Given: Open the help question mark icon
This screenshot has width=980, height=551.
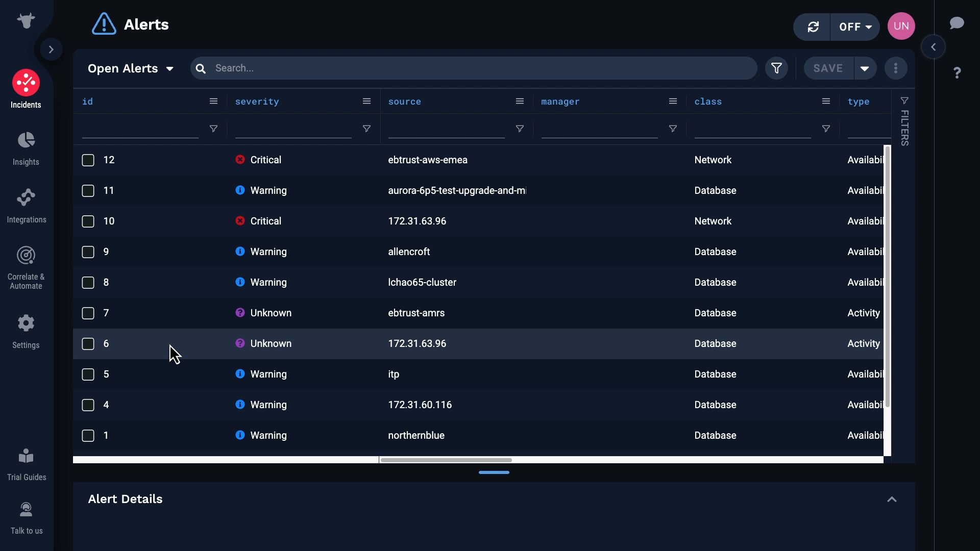Looking at the screenshot, I should [957, 73].
